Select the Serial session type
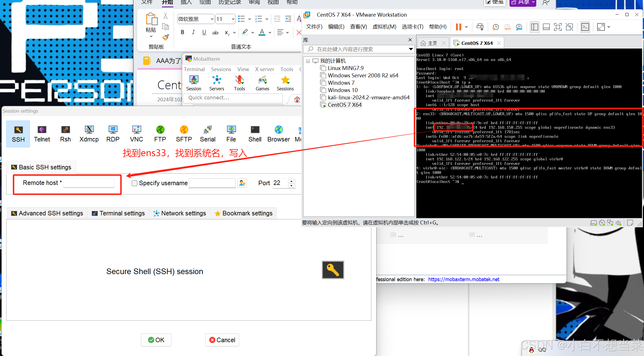 pos(208,134)
